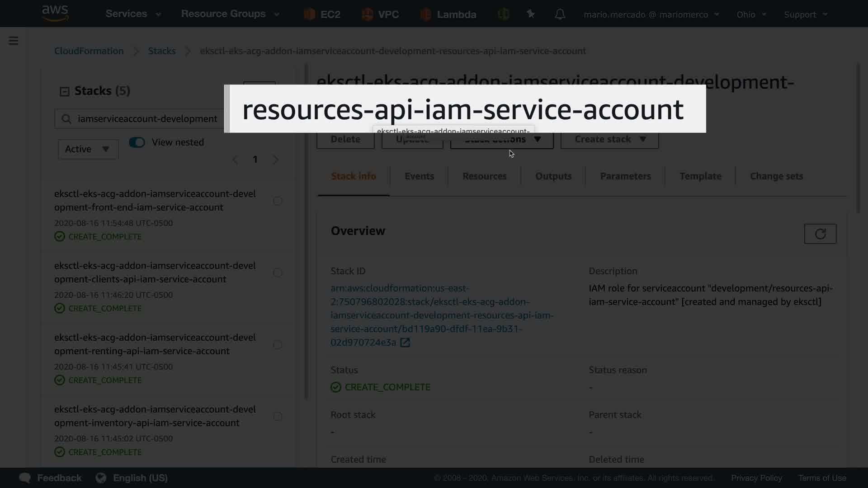Go to the Stacks breadcrumb link
The width and height of the screenshot is (868, 488).
coord(162,51)
